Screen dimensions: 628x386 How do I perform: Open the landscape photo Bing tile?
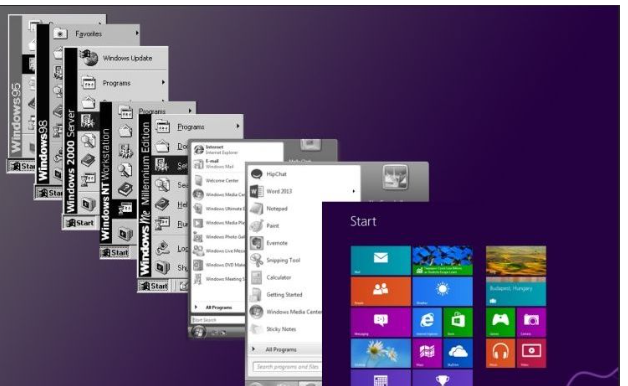(516, 260)
